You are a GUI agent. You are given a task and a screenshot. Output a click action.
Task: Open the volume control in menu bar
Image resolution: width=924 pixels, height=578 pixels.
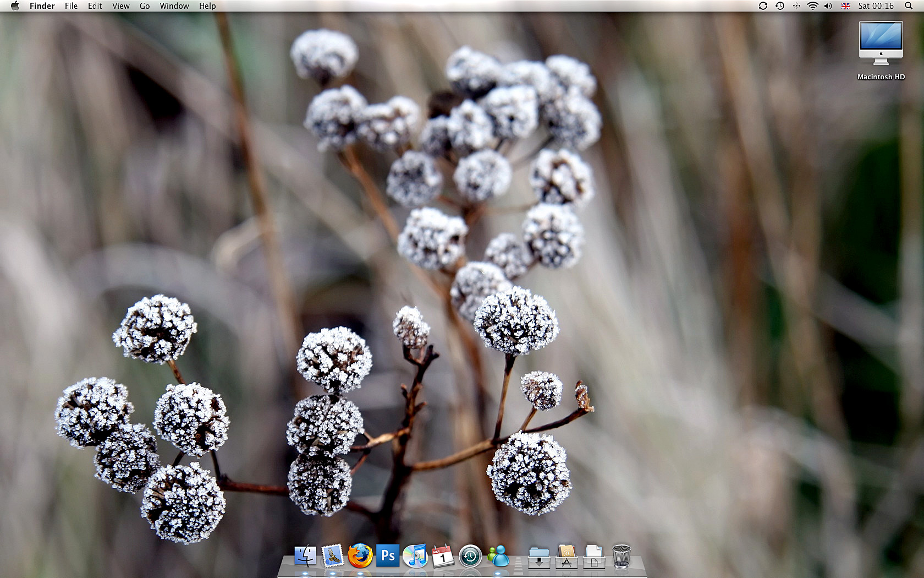pyautogui.click(x=828, y=6)
